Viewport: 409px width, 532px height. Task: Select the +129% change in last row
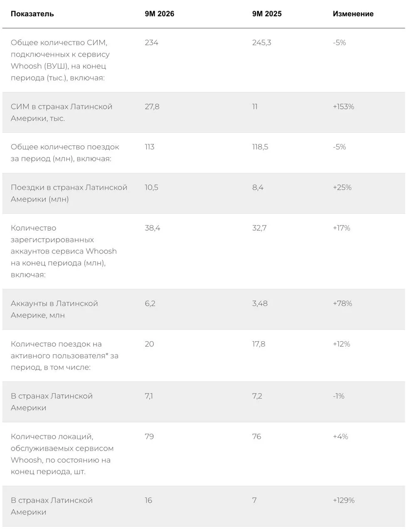(x=344, y=500)
